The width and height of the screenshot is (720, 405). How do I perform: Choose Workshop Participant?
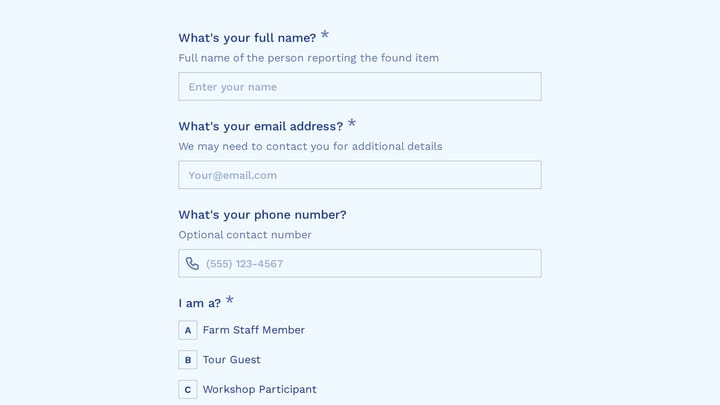click(259, 389)
